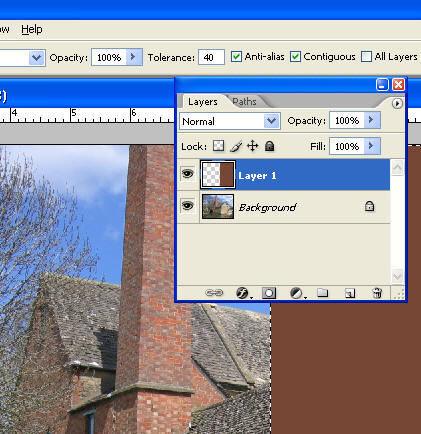Open the Normal blend mode dropdown

tap(230, 121)
